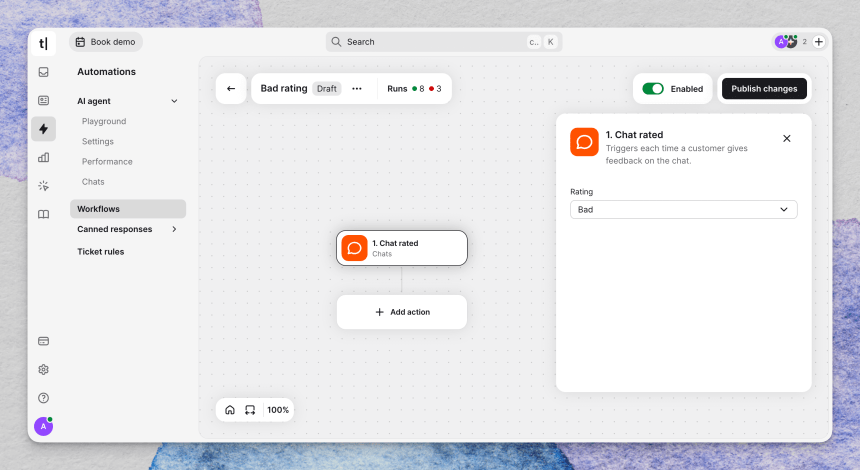Screen dimensions: 860x470
Task: Click the Search input field
Action: (x=444, y=42)
